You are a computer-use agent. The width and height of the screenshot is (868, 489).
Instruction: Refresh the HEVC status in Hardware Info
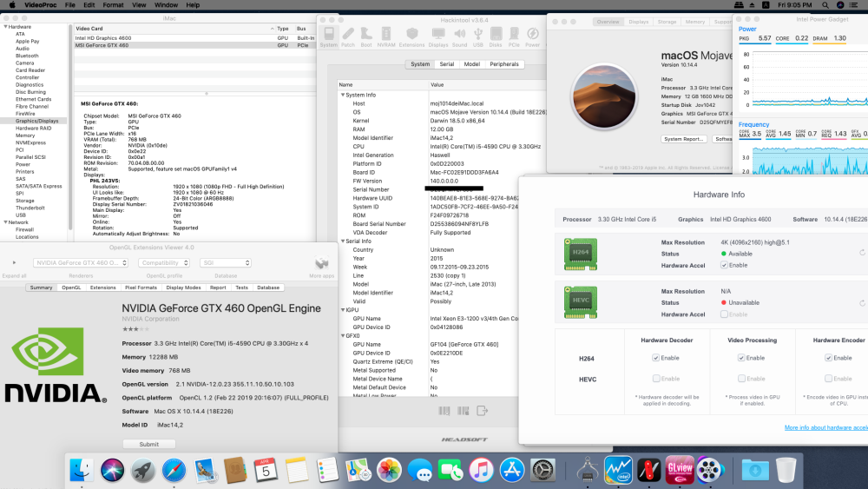point(863,303)
